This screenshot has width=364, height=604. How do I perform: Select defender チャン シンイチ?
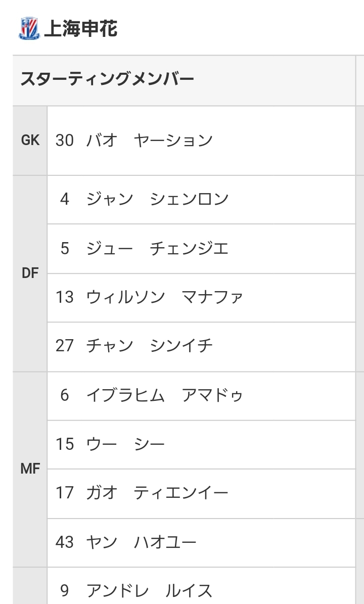pyautogui.click(x=150, y=346)
